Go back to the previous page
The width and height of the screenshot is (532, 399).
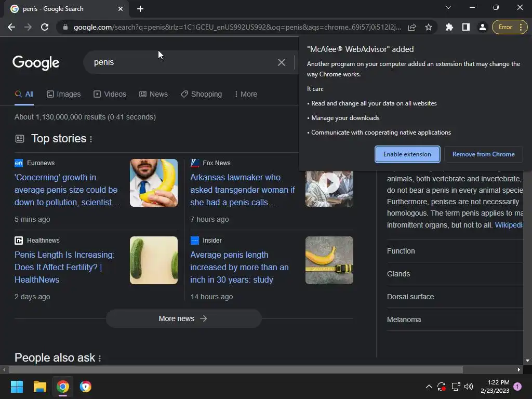coord(11,27)
